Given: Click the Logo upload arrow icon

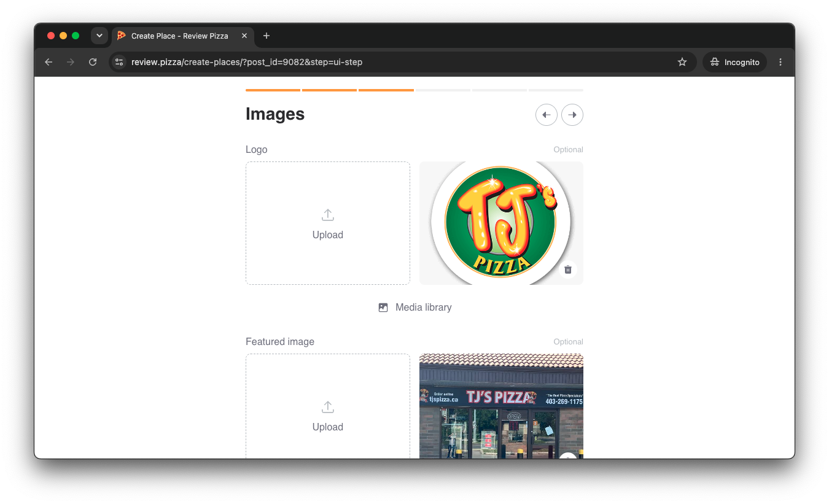Looking at the screenshot, I should point(328,215).
